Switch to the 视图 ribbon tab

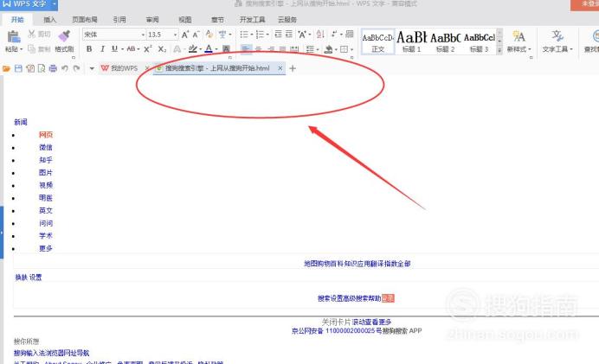pos(185,20)
